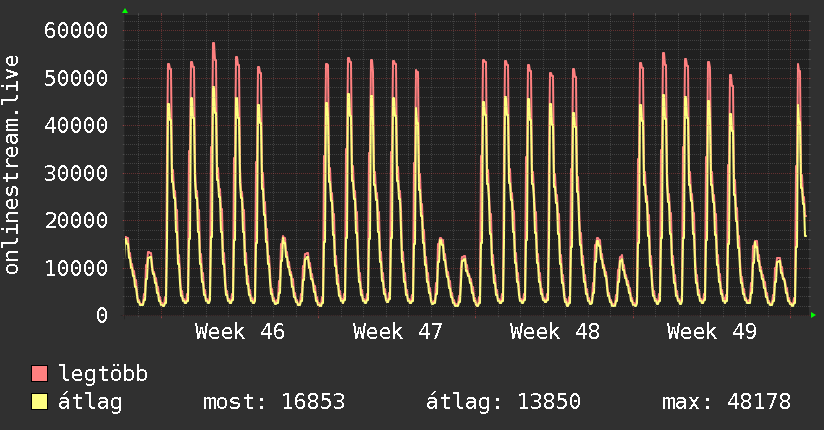824x430 pixels.
Task: Click the 40000 y-axis label
Action: click(76, 126)
